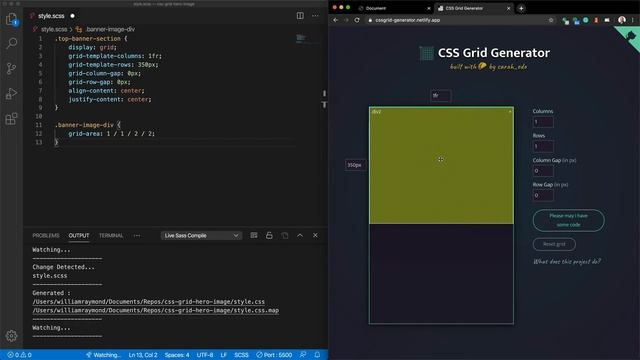
Task: Change line ending via LF
Action: tap(224, 355)
